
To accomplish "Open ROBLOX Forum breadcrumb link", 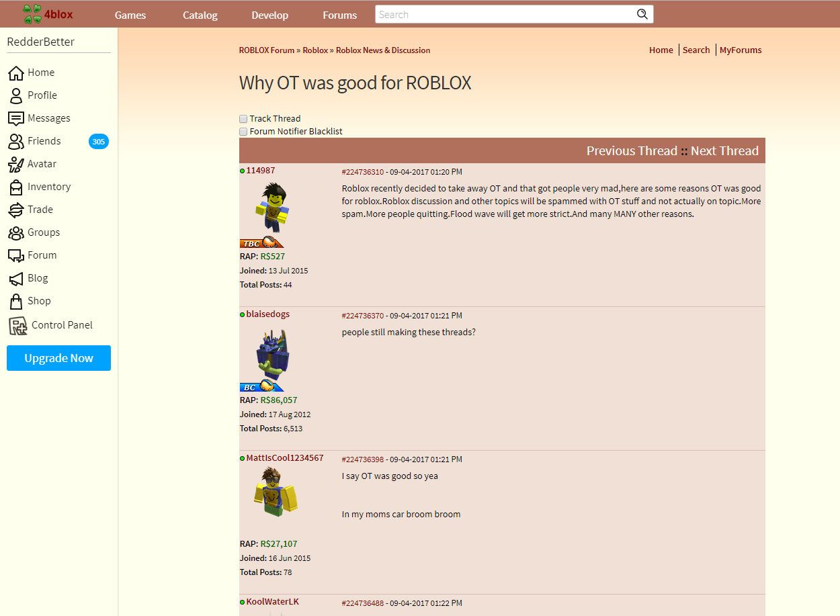I will pos(267,50).
